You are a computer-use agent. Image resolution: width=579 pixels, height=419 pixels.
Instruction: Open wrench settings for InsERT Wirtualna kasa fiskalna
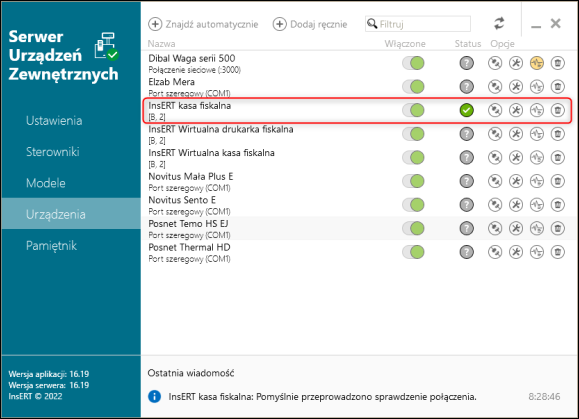(x=516, y=158)
